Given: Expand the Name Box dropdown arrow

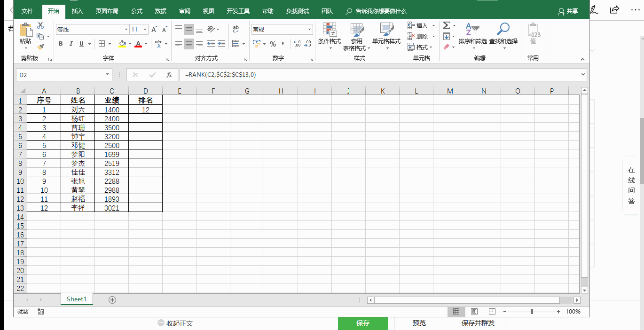Looking at the screenshot, I should point(108,75).
